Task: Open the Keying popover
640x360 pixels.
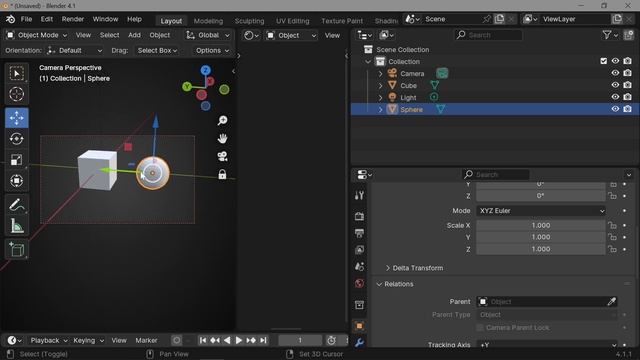Action: 88,340
